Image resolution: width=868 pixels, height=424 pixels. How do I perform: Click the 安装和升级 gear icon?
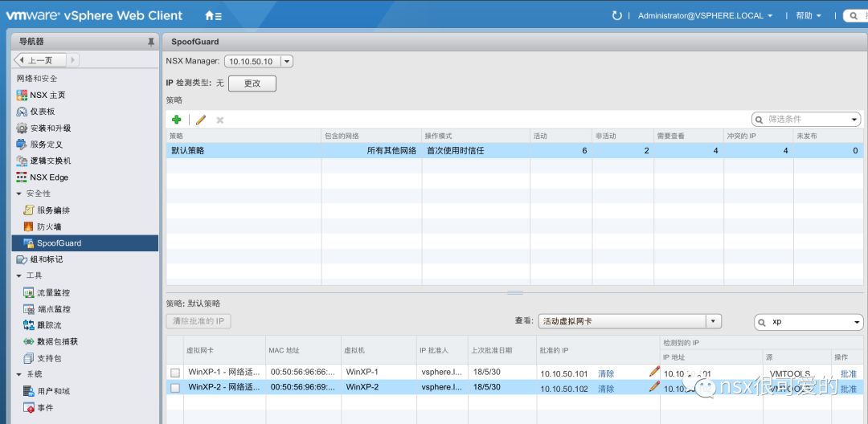pos(22,128)
